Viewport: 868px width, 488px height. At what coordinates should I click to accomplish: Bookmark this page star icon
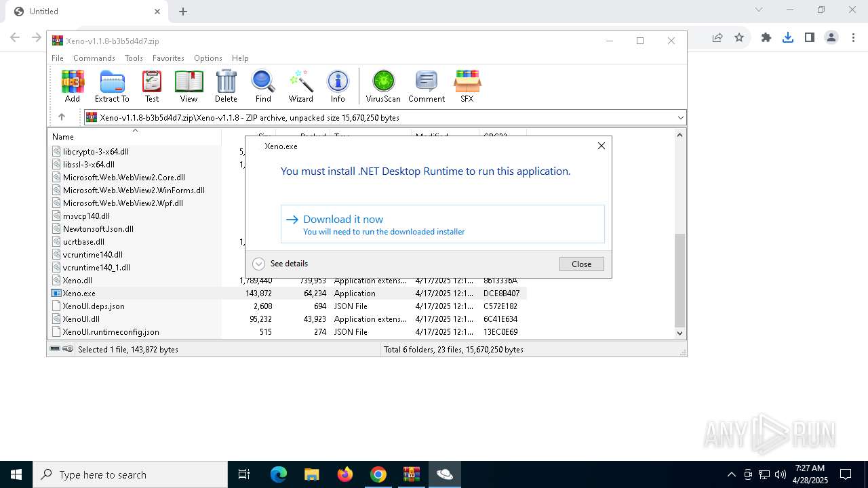click(x=739, y=38)
